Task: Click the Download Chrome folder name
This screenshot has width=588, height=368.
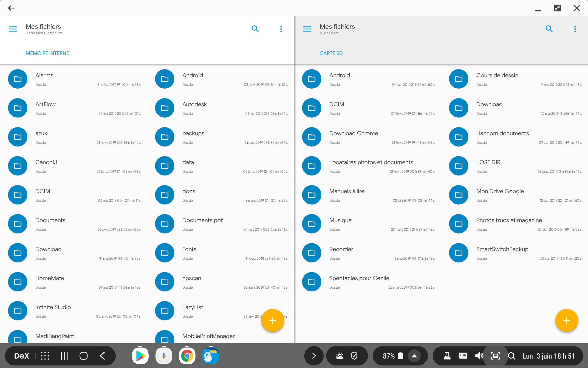Action: 353,133
